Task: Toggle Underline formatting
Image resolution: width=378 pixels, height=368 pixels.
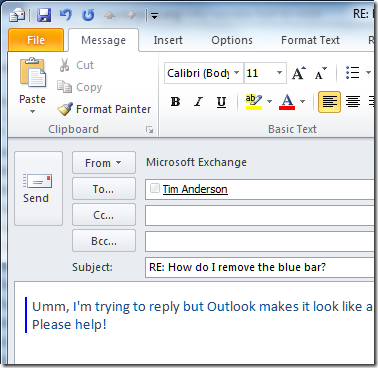Action: (x=221, y=102)
